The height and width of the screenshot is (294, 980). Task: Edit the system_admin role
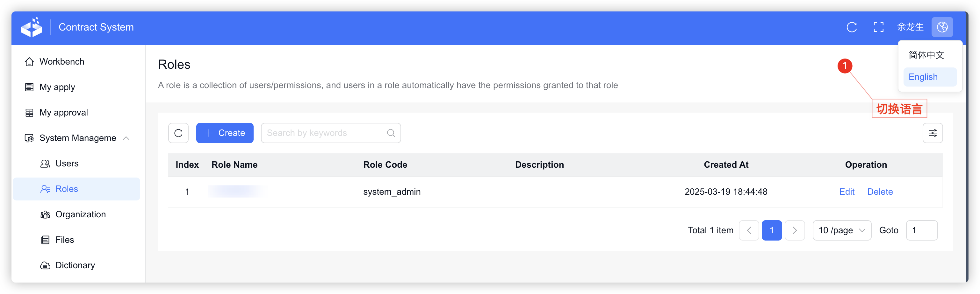(847, 192)
